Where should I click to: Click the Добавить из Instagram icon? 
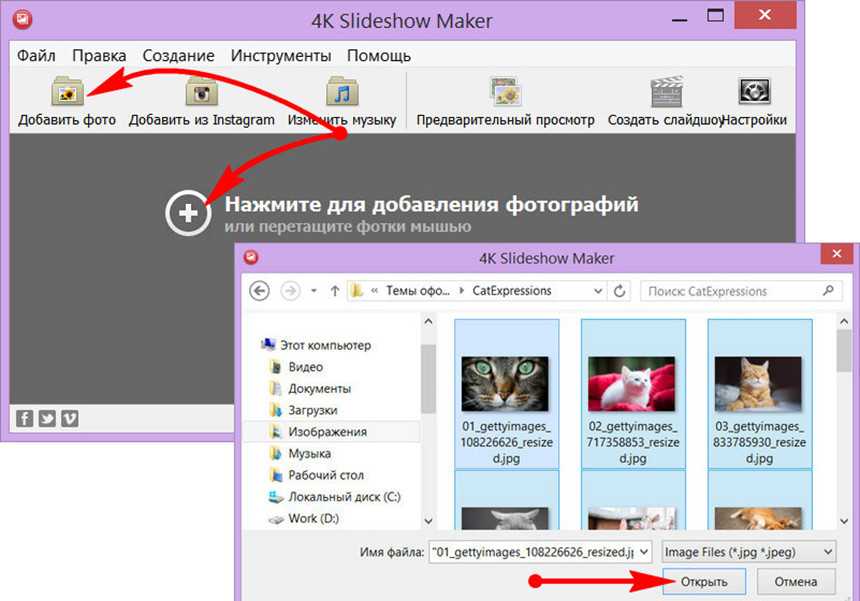point(201,93)
